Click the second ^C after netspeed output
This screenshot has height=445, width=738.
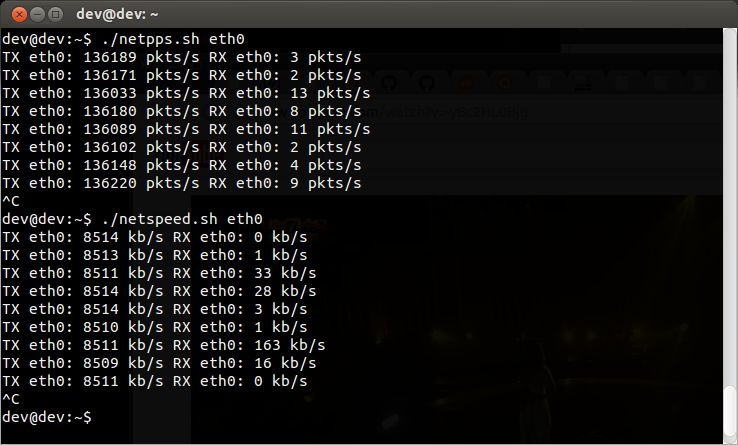pyautogui.click(x=11, y=399)
